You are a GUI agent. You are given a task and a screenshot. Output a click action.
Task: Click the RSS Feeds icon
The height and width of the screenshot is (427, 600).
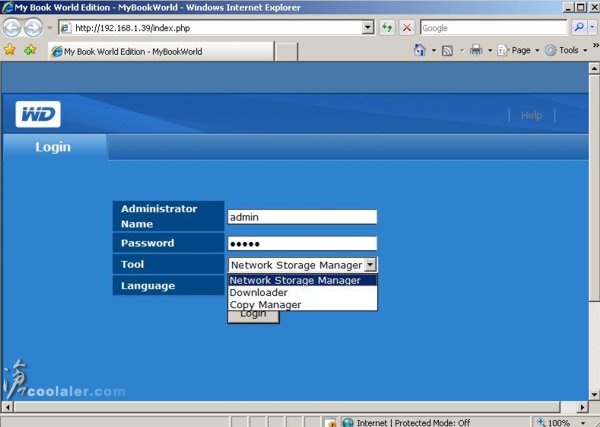pos(447,51)
